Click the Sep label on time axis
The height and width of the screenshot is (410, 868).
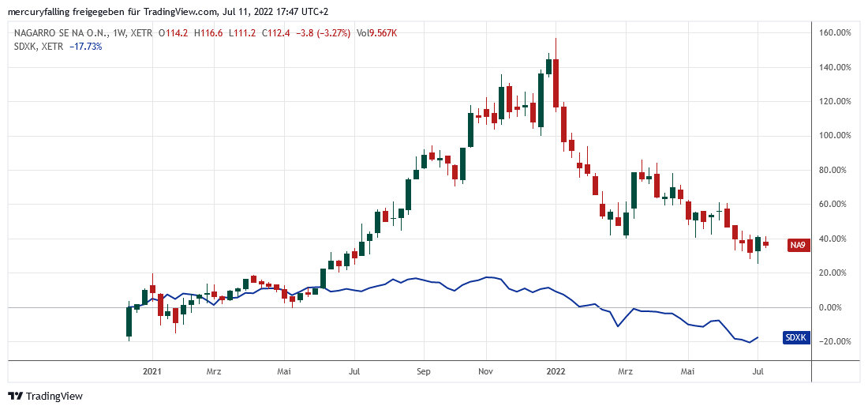pos(423,370)
